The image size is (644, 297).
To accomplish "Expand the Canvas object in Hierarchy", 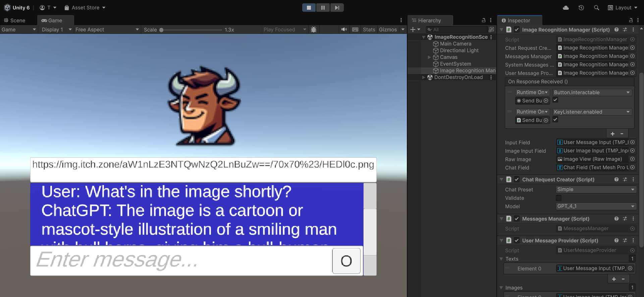I will [429, 57].
